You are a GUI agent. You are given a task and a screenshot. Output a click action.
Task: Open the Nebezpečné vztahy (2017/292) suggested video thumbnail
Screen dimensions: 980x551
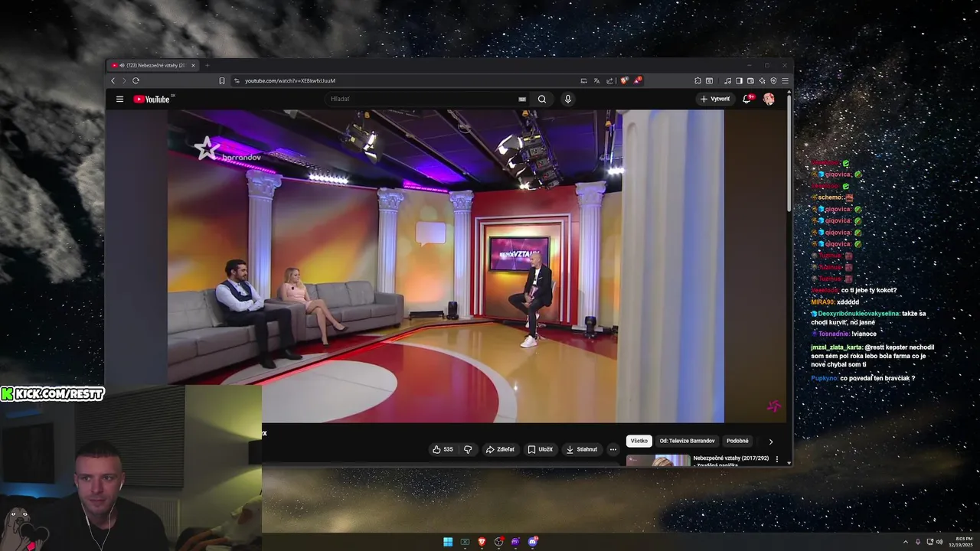(x=658, y=460)
